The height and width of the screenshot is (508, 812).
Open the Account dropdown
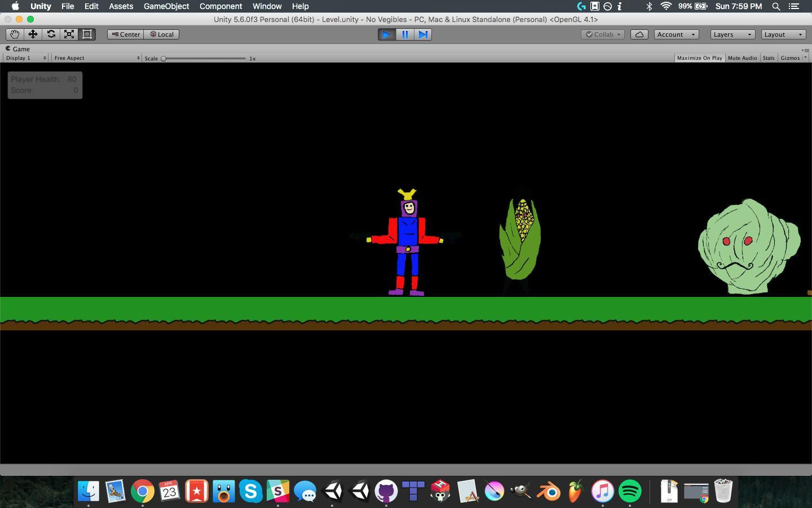click(676, 34)
